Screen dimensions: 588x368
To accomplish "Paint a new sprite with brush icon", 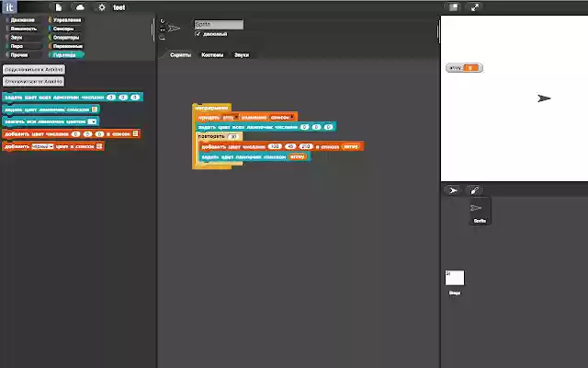I will point(475,190).
